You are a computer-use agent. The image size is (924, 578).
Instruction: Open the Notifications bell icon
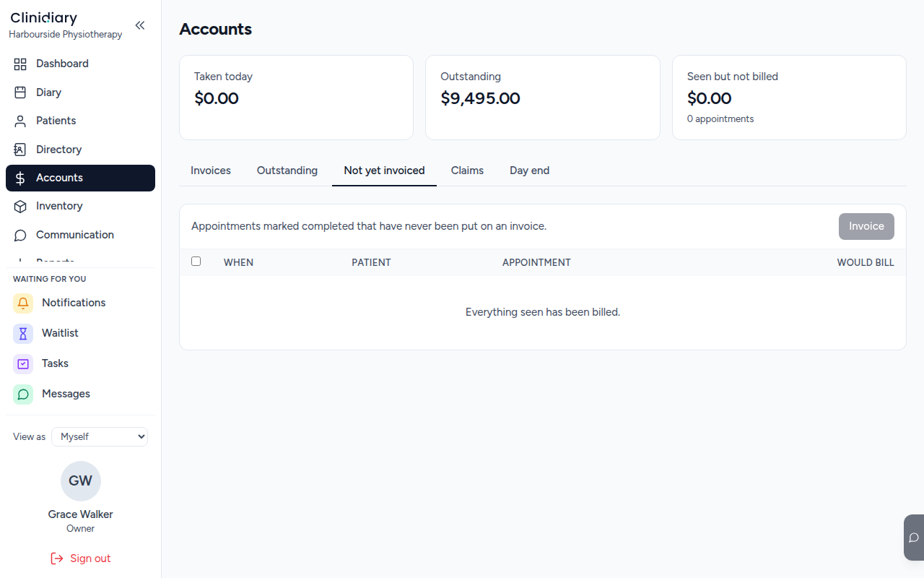coord(23,303)
